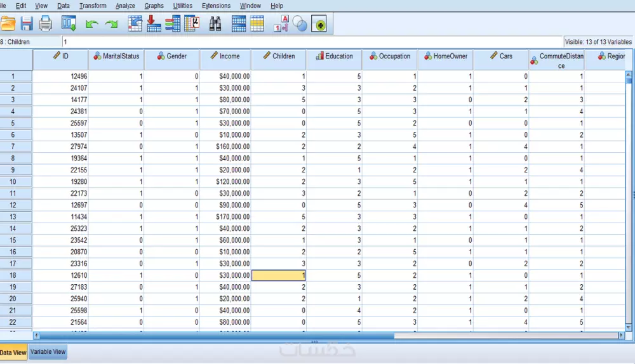
Task: Run descriptive statistics from the toolbar icon
Action: [192, 24]
